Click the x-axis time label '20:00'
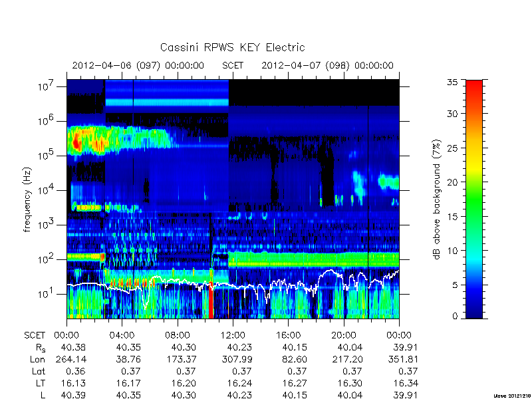This screenshot has height=399, width=532. pyautogui.click(x=344, y=335)
